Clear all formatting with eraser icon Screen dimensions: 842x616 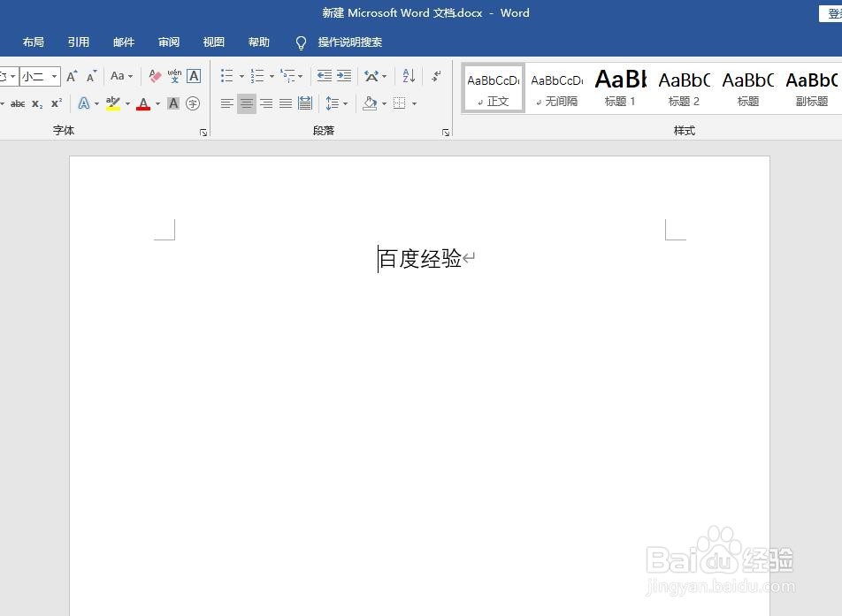point(155,76)
